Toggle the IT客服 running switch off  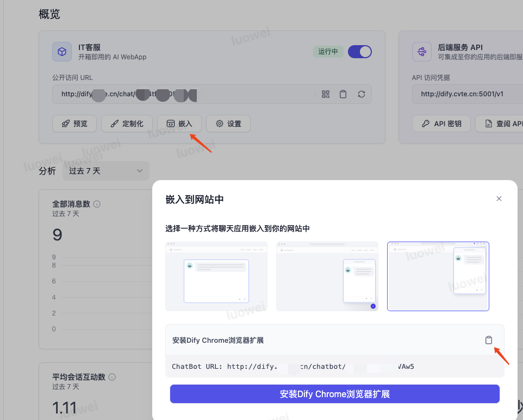pyautogui.click(x=359, y=52)
